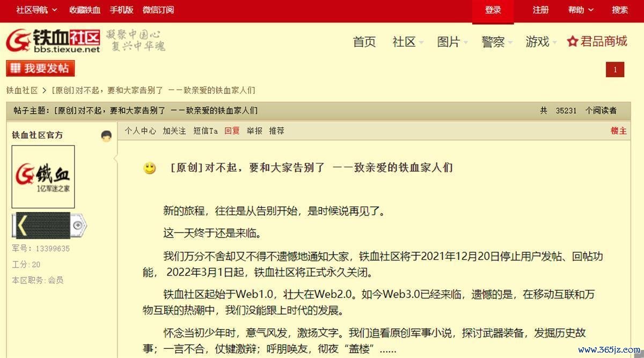644x358 pixels.
Task: Click the slogan 凝聚中国心 复兴中华魂
Action: (x=135, y=41)
